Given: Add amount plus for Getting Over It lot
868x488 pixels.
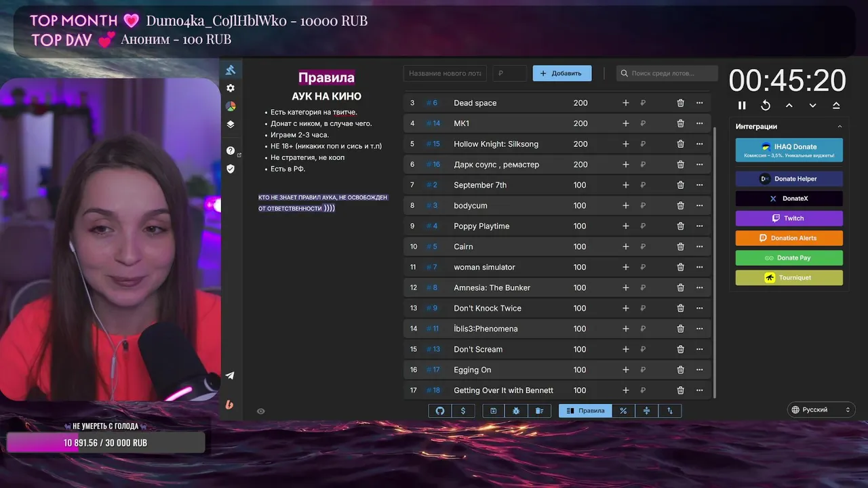Looking at the screenshot, I should pos(625,390).
